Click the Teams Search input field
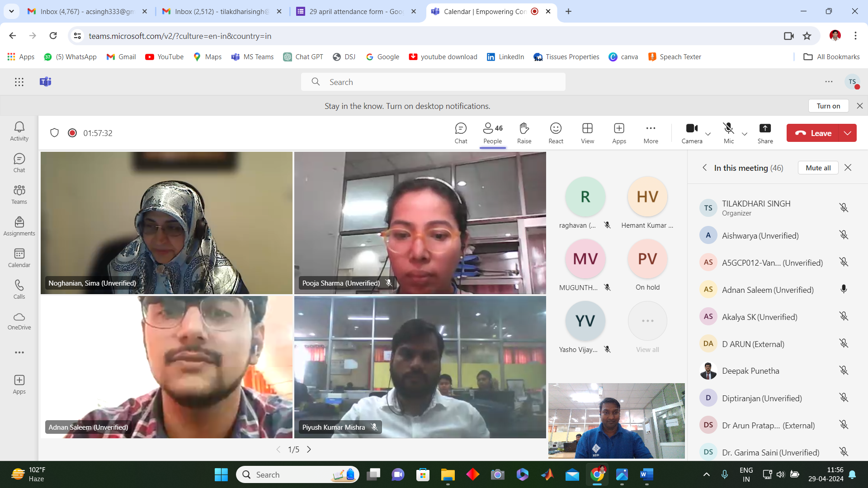868x488 pixels. 433,82
